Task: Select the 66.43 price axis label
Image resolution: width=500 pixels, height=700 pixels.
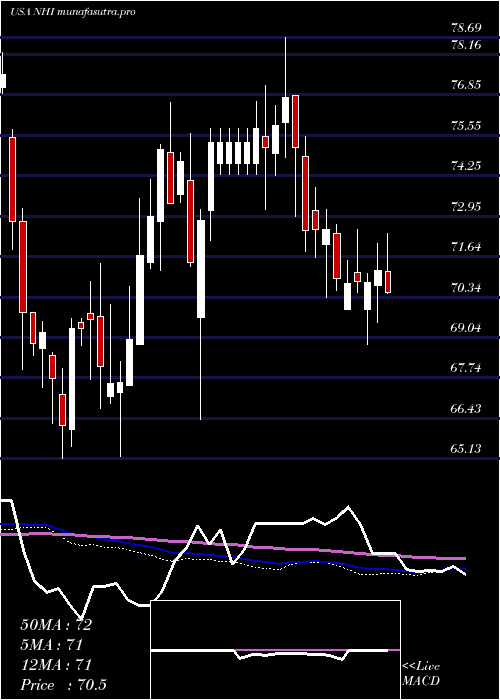Action: pyautogui.click(x=466, y=408)
